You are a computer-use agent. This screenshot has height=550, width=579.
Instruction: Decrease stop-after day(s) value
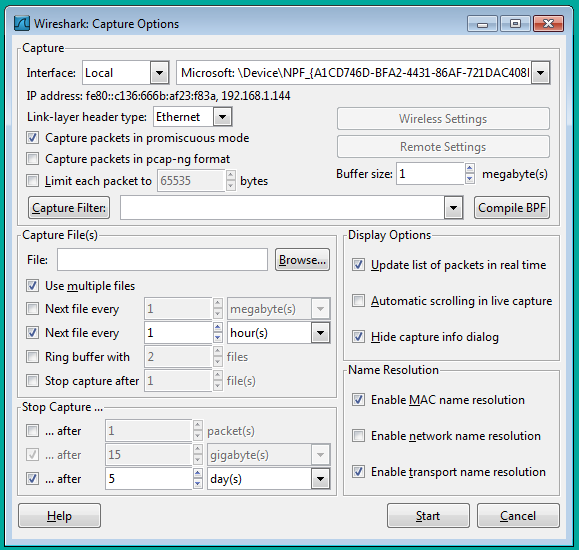[x=198, y=483]
